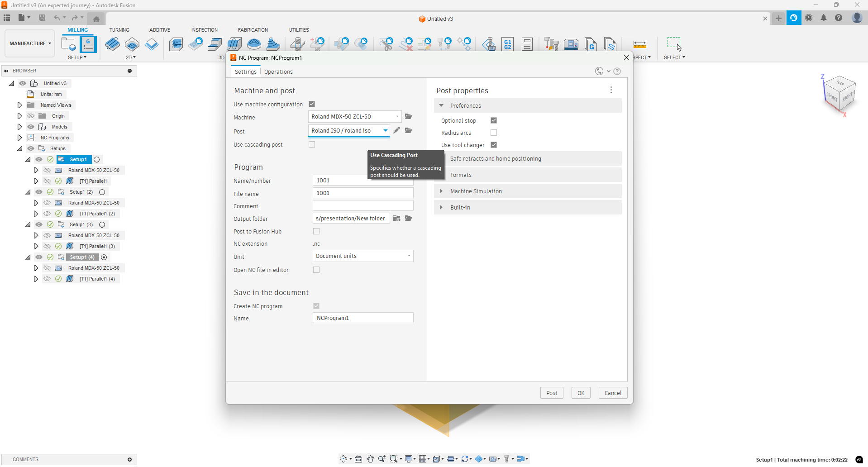The width and height of the screenshot is (868, 467).
Task: Click the Post button
Action: click(552, 393)
